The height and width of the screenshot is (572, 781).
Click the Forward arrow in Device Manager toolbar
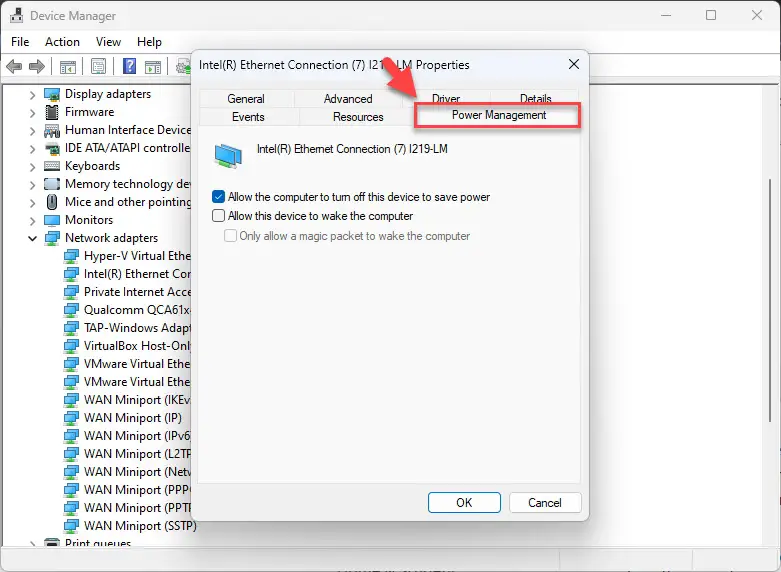click(x=37, y=66)
